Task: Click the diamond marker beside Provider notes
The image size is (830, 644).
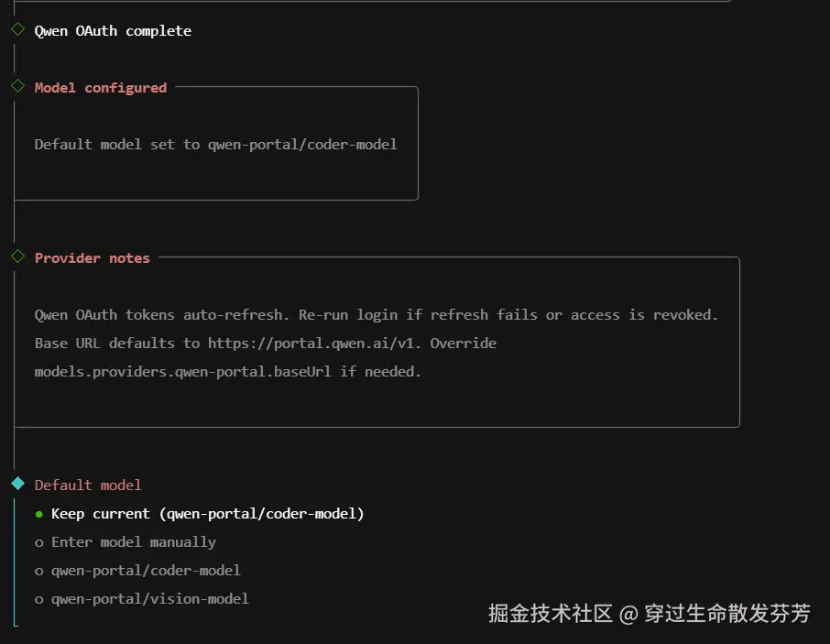Action: (x=17, y=257)
